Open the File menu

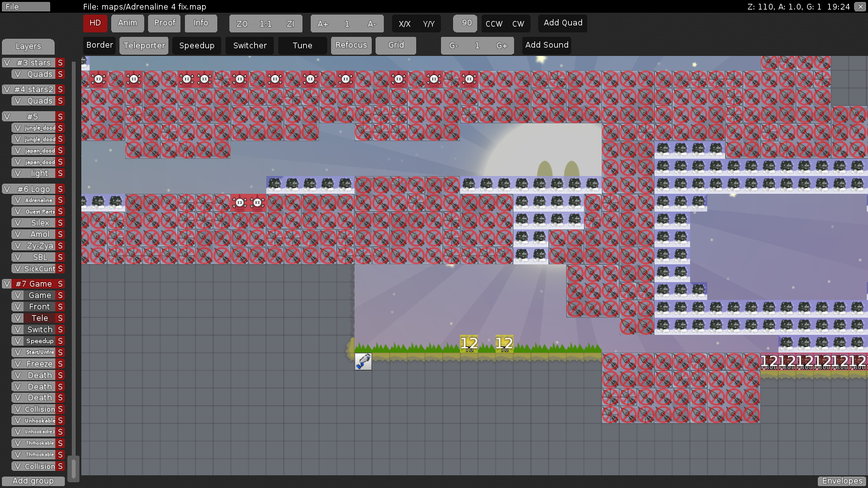[x=25, y=6]
